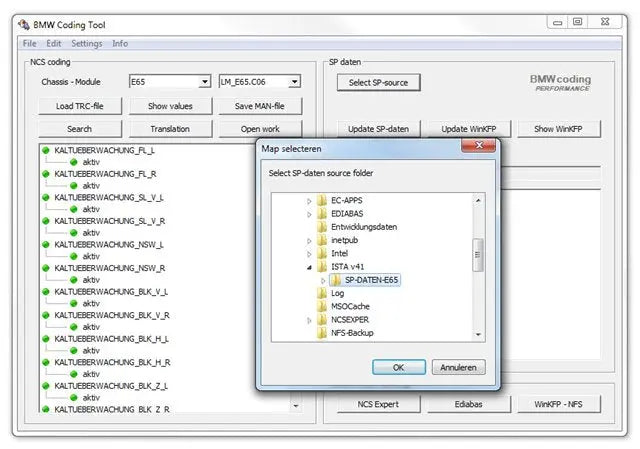Click green dot beside KALTUEBERWACHUNG_FL_R
Viewport: 640px width, 449px height.
pos(46,174)
